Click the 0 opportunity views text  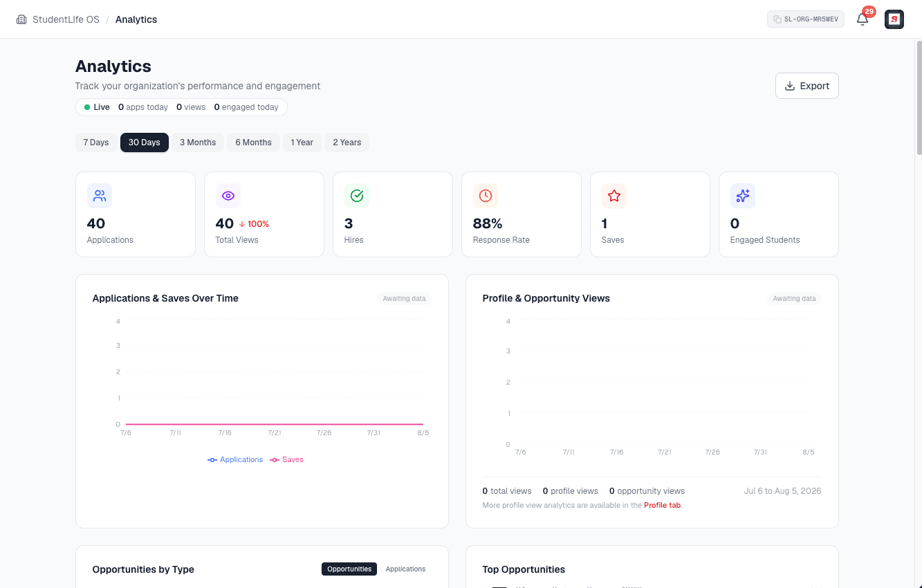tap(647, 491)
